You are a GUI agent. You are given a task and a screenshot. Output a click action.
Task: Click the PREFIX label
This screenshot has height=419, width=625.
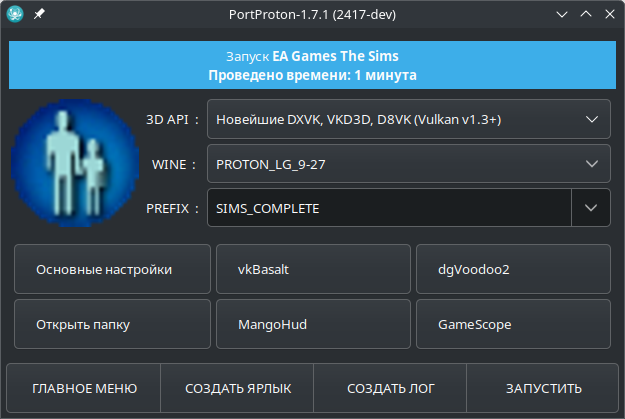(172, 208)
